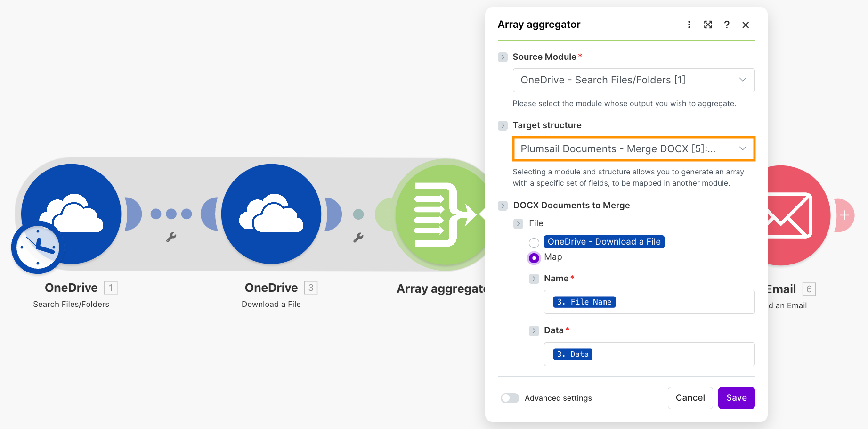Click the Array aggregator module title on canvas
The image size is (868, 429).
441,289
